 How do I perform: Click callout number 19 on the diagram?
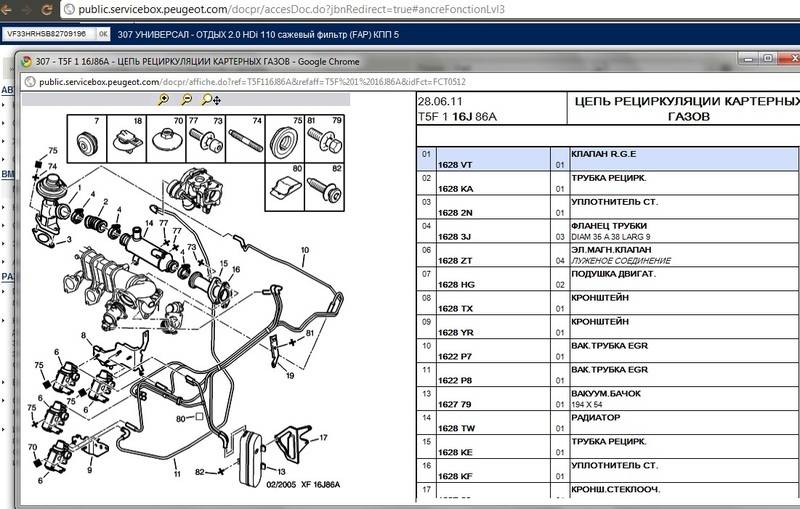[x=290, y=379]
